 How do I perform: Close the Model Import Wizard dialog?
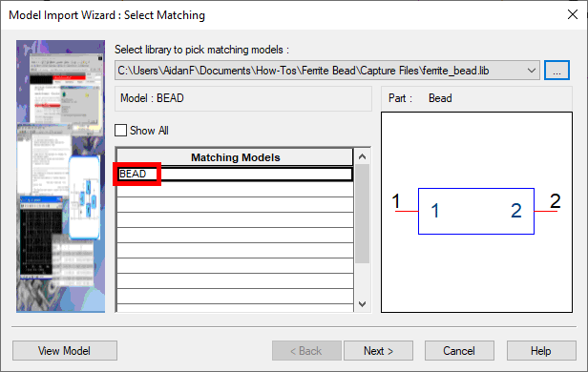pos(573,14)
